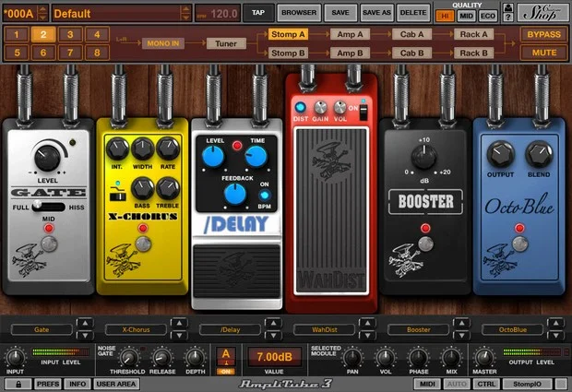This screenshot has height=392, width=572.
Task: Set quality to HI
Action: tap(445, 16)
